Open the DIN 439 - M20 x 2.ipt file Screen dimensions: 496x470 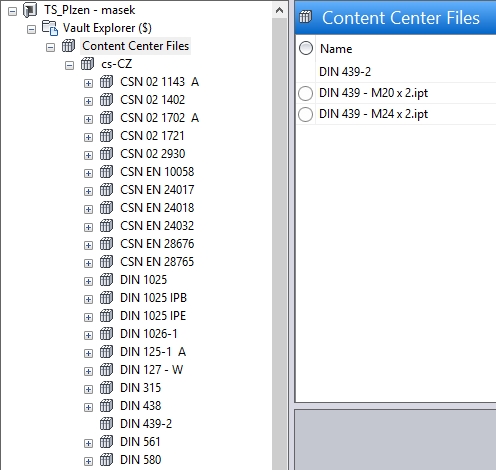(x=373, y=93)
